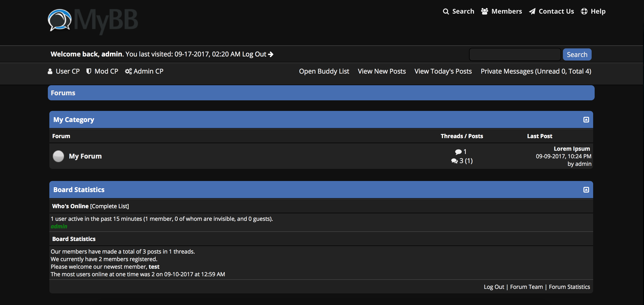The image size is (644, 305).
Task: Open the Lorem Ipsum last post
Action: (x=572, y=149)
